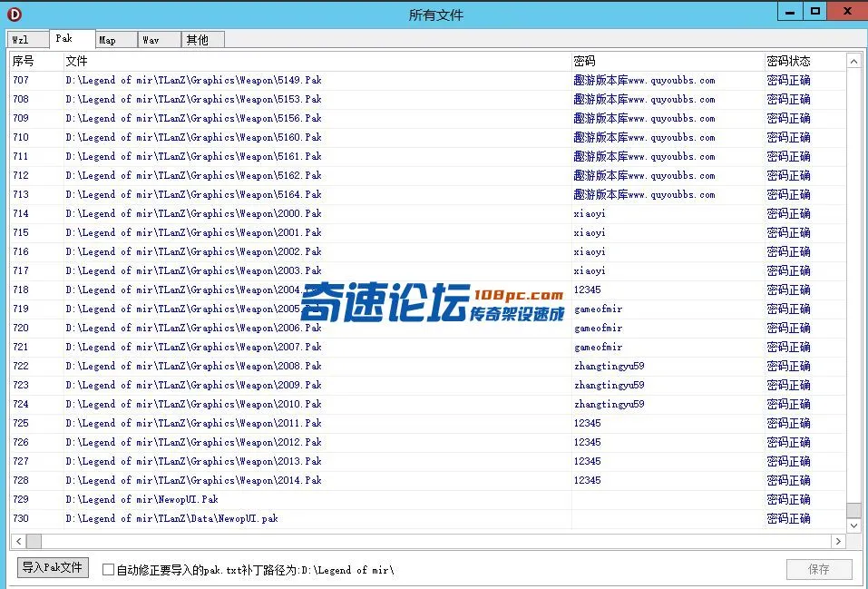Select the Pak tab
Viewport: 868px width, 589px height.
click(x=72, y=39)
